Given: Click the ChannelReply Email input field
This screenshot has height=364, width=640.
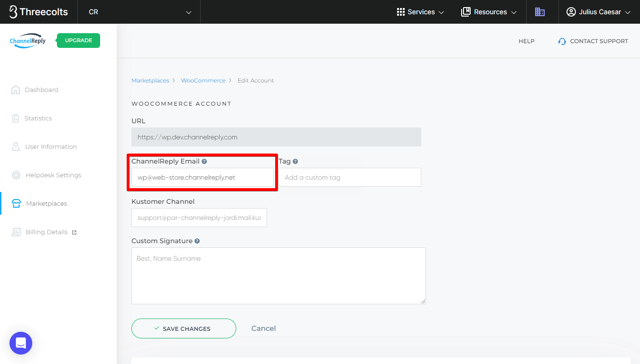Looking at the screenshot, I should (x=203, y=177).
